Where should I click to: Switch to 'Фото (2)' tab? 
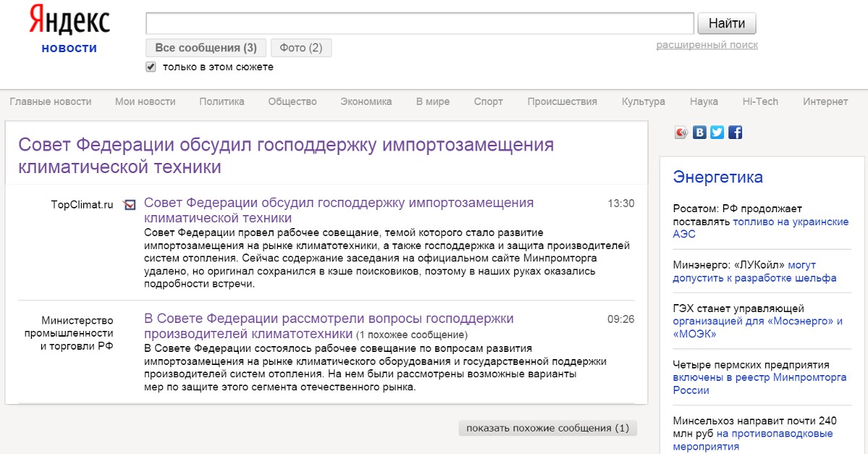pyautogui.click(x=301, y=48)
